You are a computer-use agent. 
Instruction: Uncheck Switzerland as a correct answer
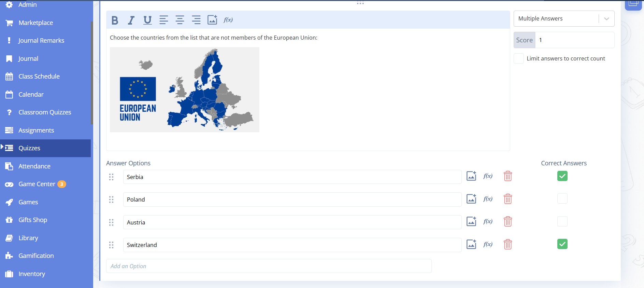click(x=562, y=244)
